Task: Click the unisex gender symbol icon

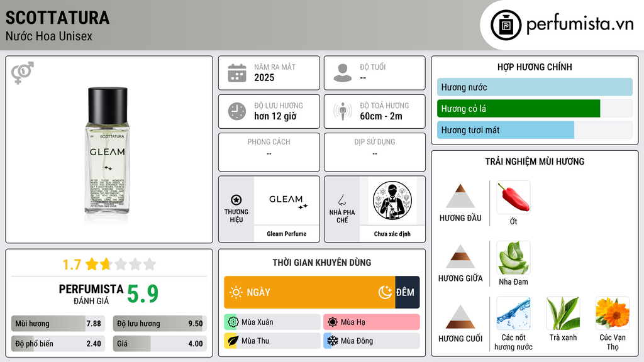Action: (x=23, y=73)
